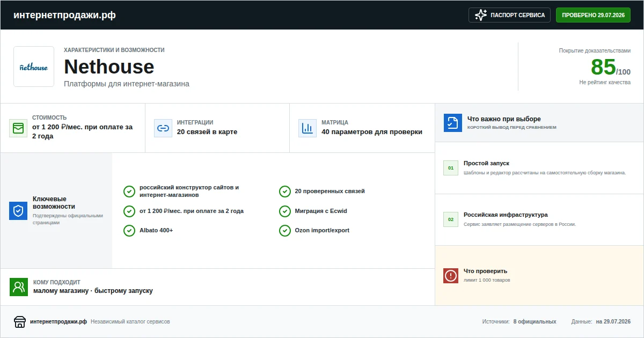Click the people icon by Кому подходит
644x338 pixels.
click(19, 287)
